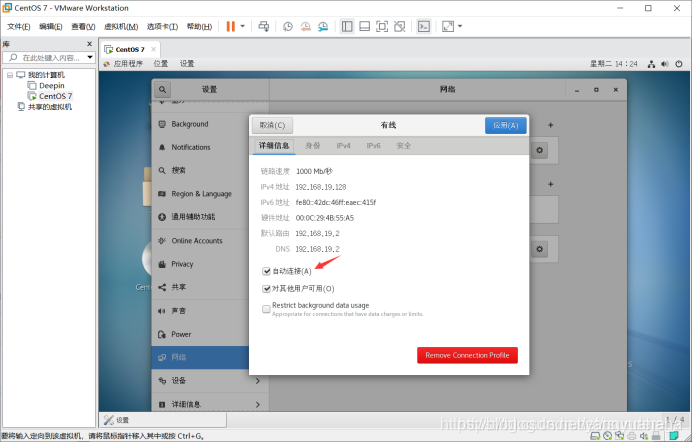The height and width of the screenshot is (443, 692).
Task: Click the stretch guest display icon
Action: (x=448, y=26)
